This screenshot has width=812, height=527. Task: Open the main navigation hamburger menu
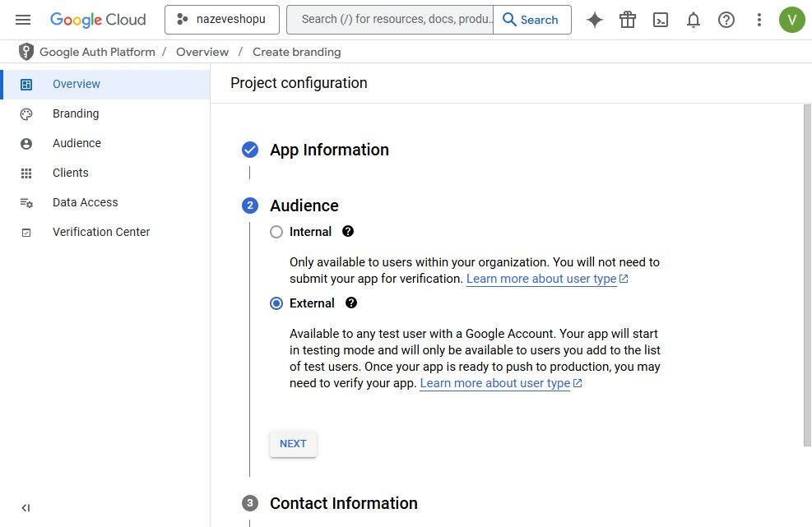coord(23,20)
